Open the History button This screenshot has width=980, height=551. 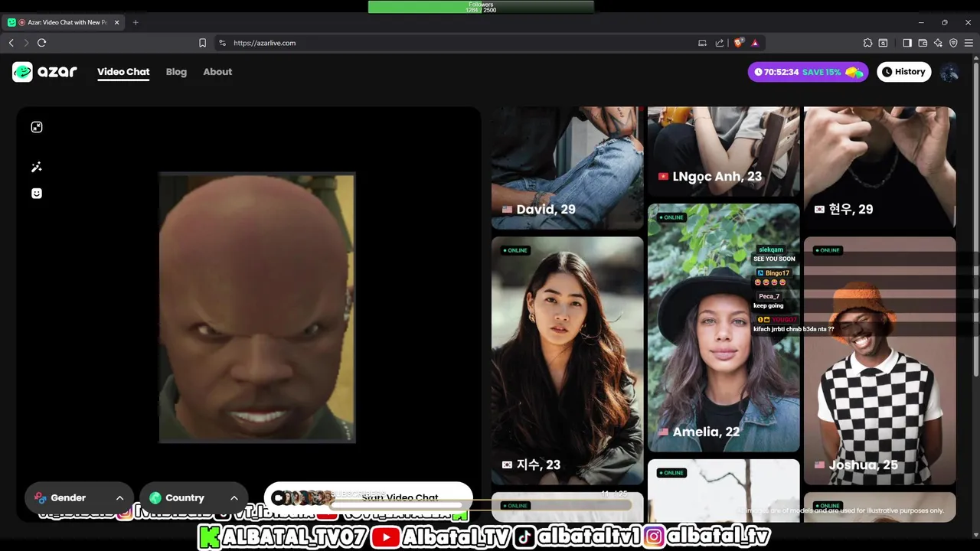[903, 72]
